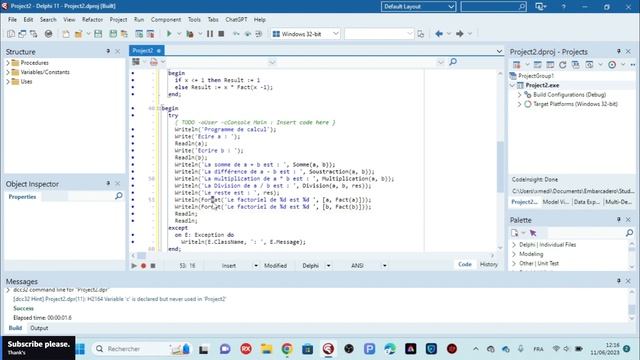
Task: Open the Windows 32-bit platform dropdown
Action: click(336, 34)
